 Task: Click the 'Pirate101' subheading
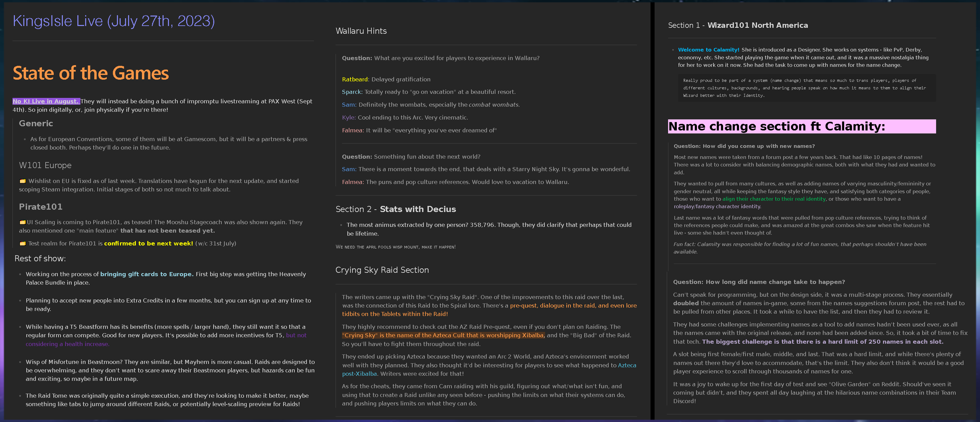click(41, 206)
